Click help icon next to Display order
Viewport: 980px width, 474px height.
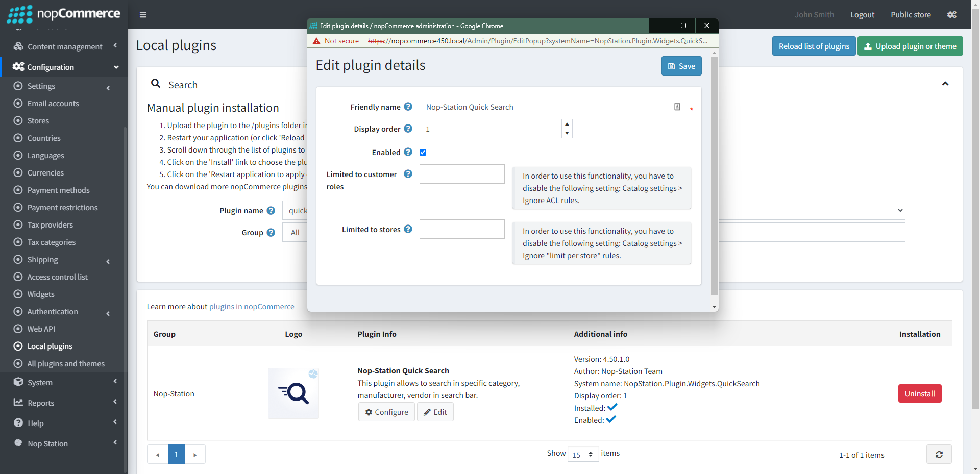408,129
